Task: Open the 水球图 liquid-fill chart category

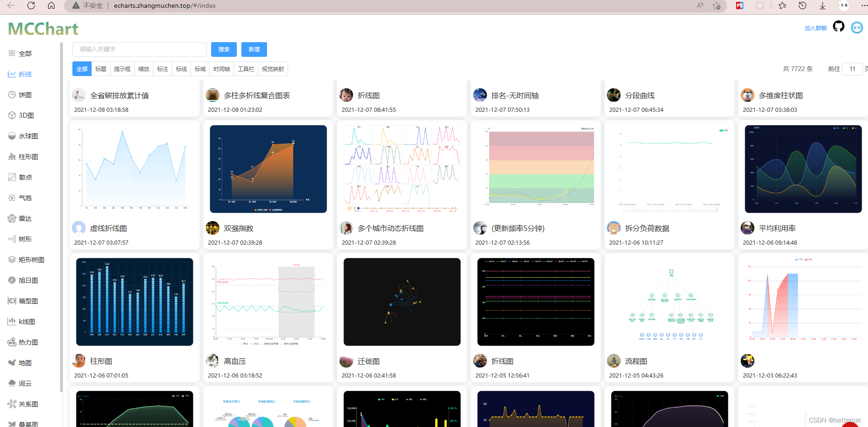Action: pos(29,136)
